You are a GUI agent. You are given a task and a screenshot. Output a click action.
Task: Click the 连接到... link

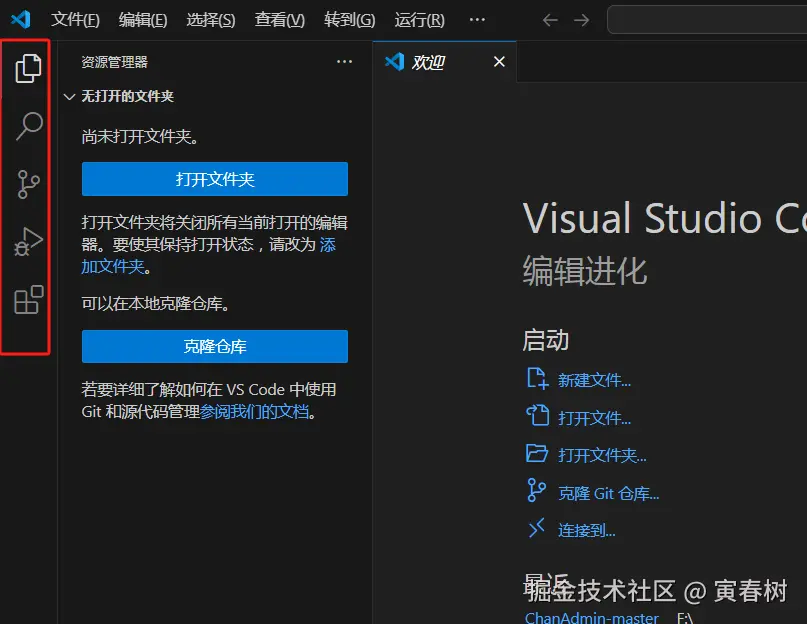click(587, 530)
